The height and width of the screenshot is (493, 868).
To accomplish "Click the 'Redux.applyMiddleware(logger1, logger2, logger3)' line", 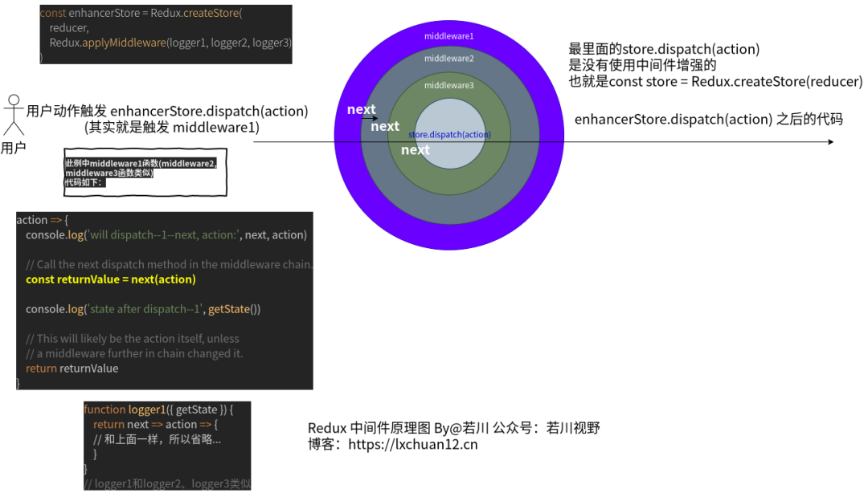I will (x=170, y=43).
